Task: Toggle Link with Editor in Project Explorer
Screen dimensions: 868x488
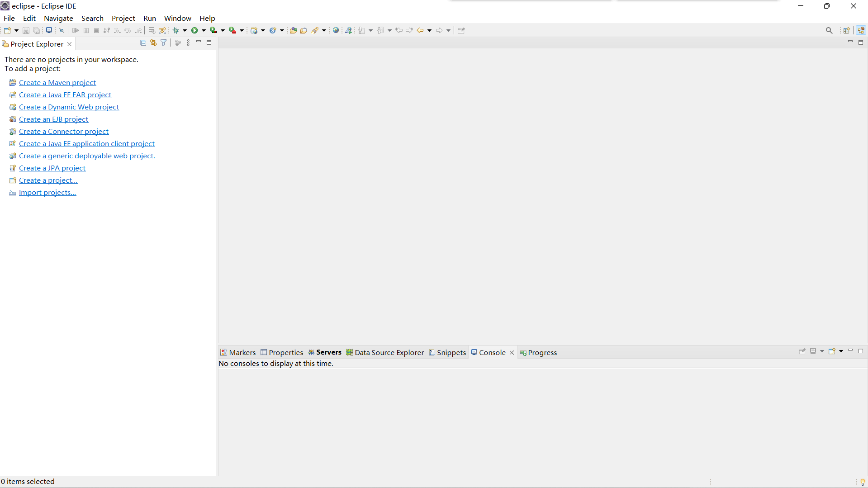Action: (153, 43)
